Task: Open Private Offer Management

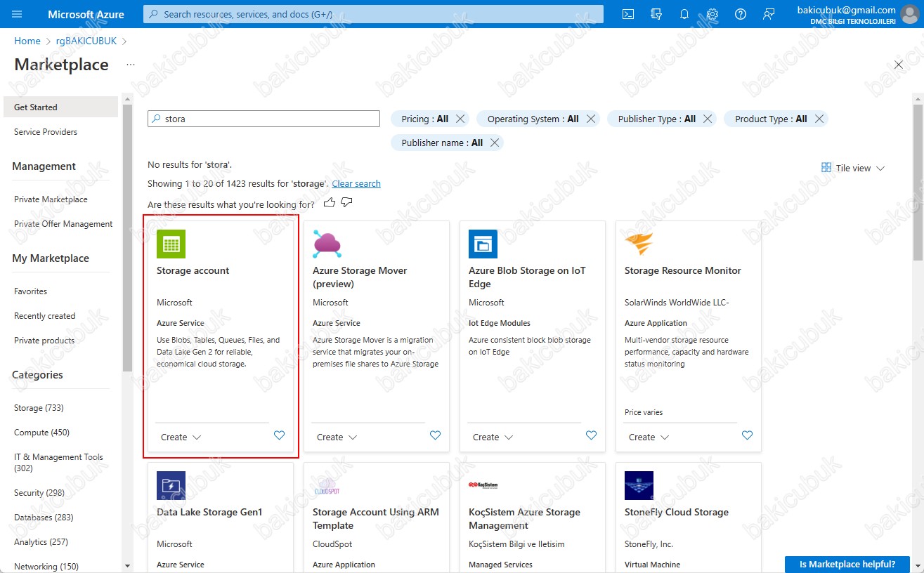Action: click(x=63, y=224)
